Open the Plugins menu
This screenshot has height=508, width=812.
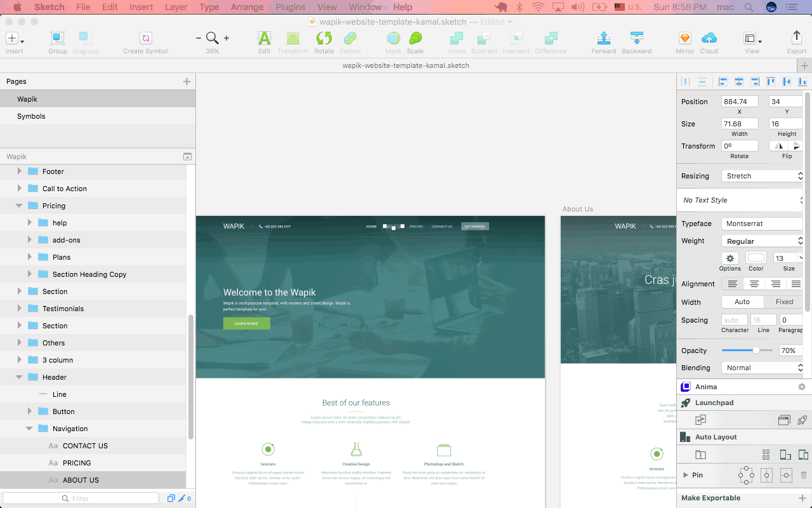pyautogui.click(x=290, y=7)
